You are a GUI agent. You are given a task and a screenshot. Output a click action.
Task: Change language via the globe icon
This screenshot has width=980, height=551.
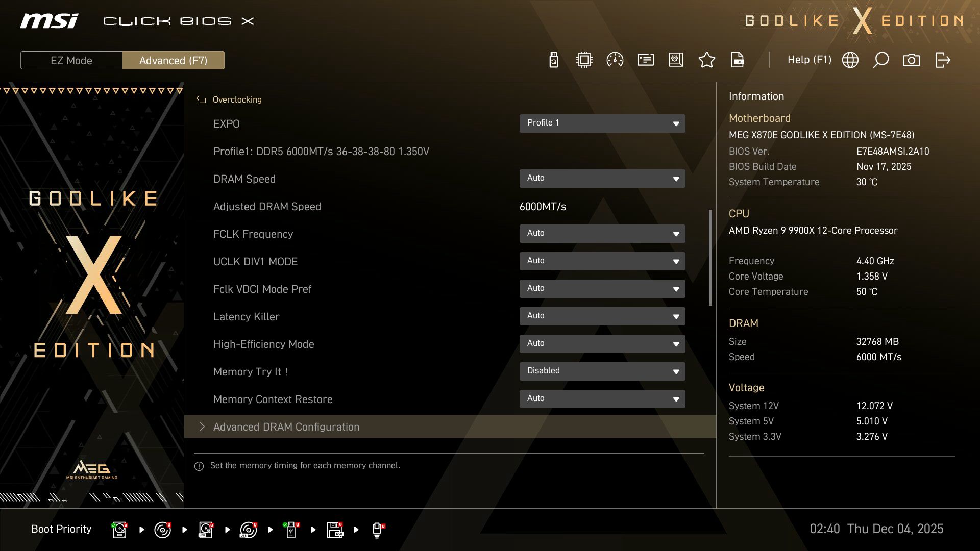point(850,60)
